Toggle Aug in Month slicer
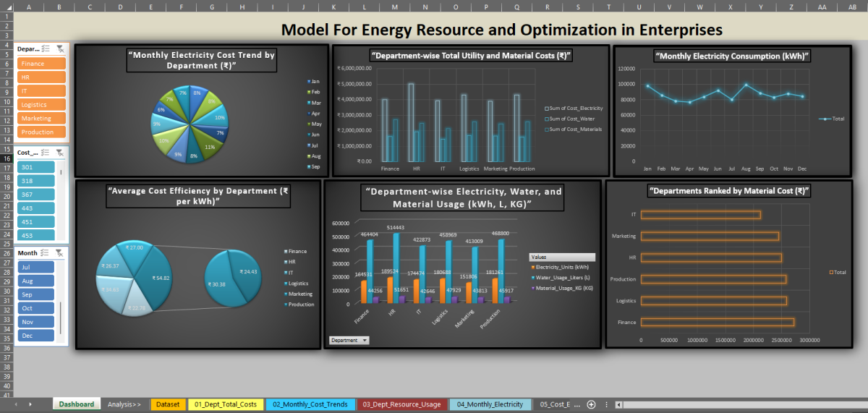Image resolution: width=868 pixels, height=413 pixels. coord(35,281)
